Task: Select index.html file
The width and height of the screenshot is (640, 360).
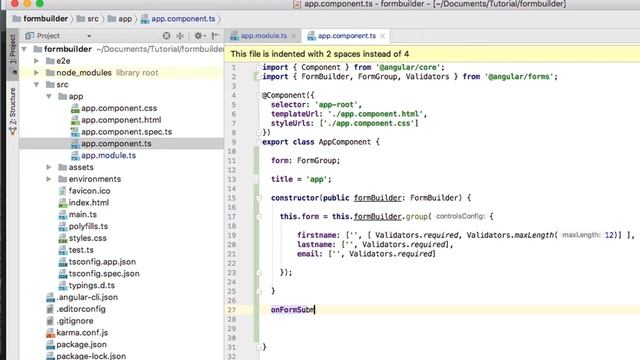Action: point(89,203)
